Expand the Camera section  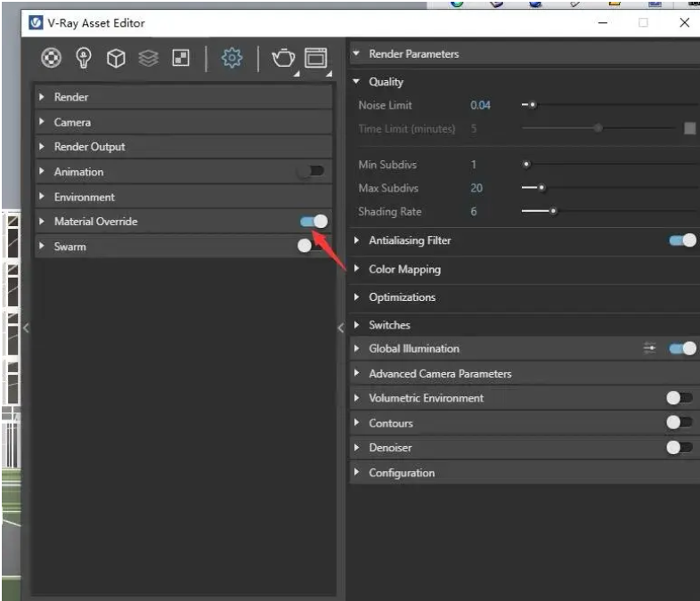(183, 122)
